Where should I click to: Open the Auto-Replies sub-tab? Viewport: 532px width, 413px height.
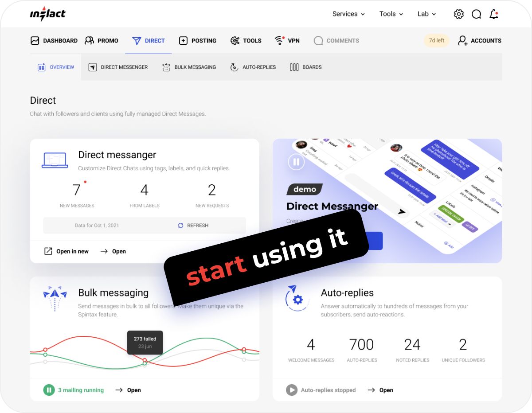tap(253, 67)
